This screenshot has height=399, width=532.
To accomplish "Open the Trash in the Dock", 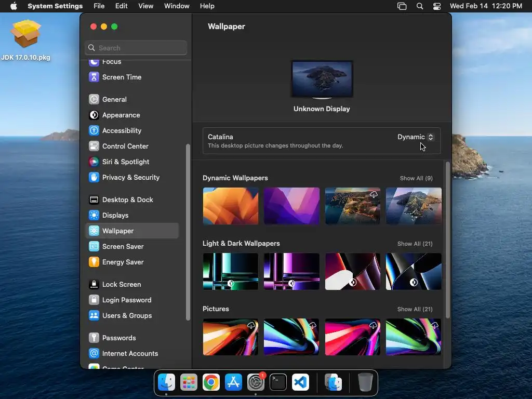I will [365, 382].
